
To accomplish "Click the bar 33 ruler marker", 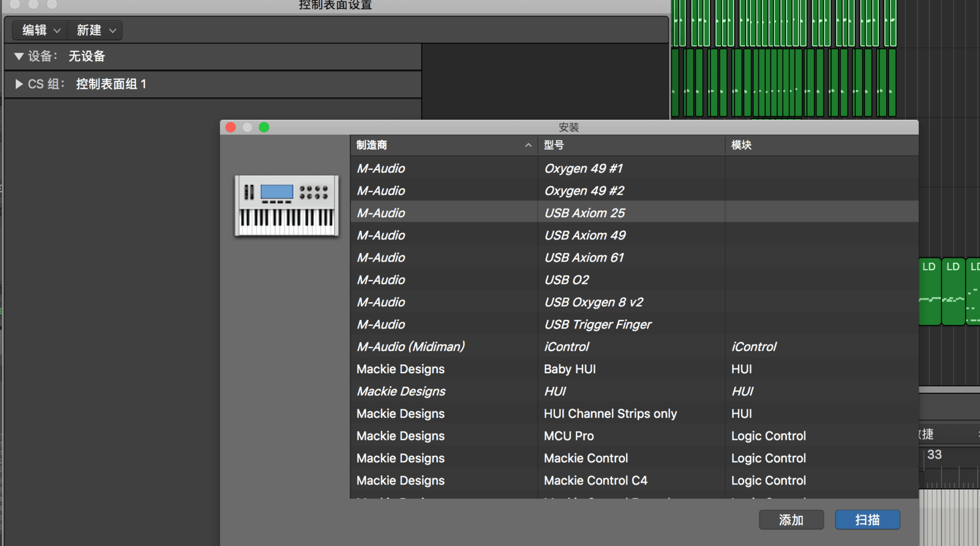I will point(934,455).
